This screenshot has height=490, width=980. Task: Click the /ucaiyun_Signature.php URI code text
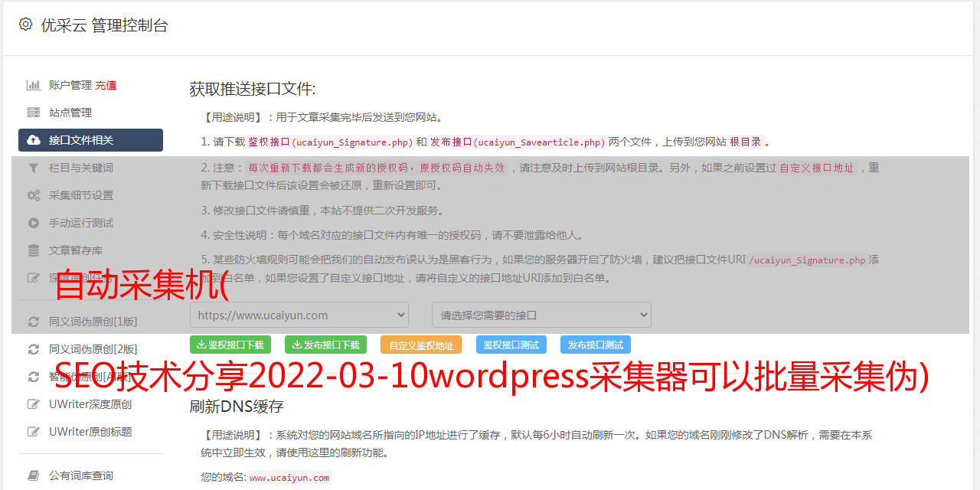(x=807, y=260)
